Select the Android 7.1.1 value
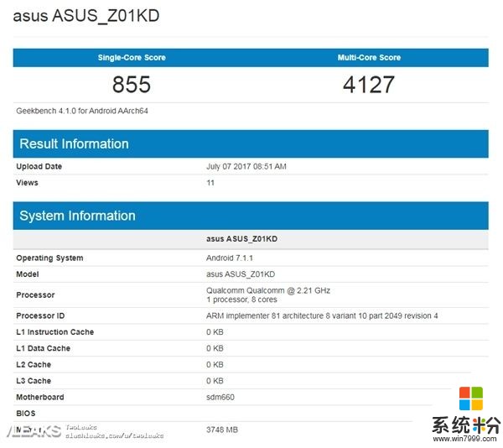503x448 pixels. tap(230, 258)
